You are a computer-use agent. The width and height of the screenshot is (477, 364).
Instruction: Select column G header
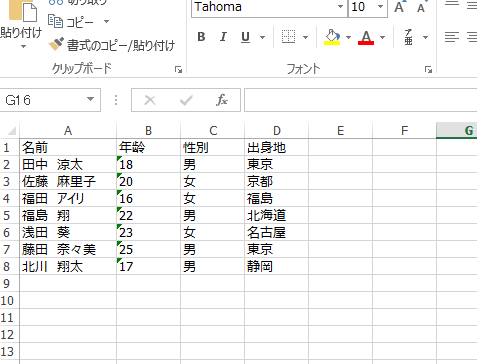(457, 131)
